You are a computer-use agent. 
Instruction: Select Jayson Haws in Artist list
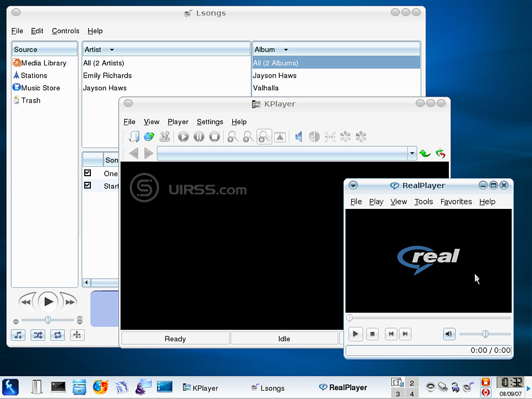[105, 88]
